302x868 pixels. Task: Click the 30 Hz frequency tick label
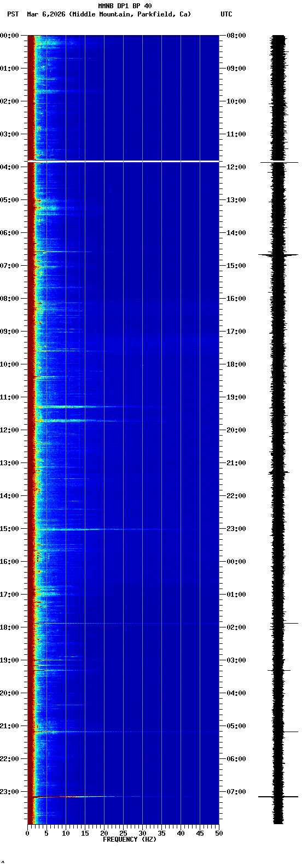coord(142,833)
